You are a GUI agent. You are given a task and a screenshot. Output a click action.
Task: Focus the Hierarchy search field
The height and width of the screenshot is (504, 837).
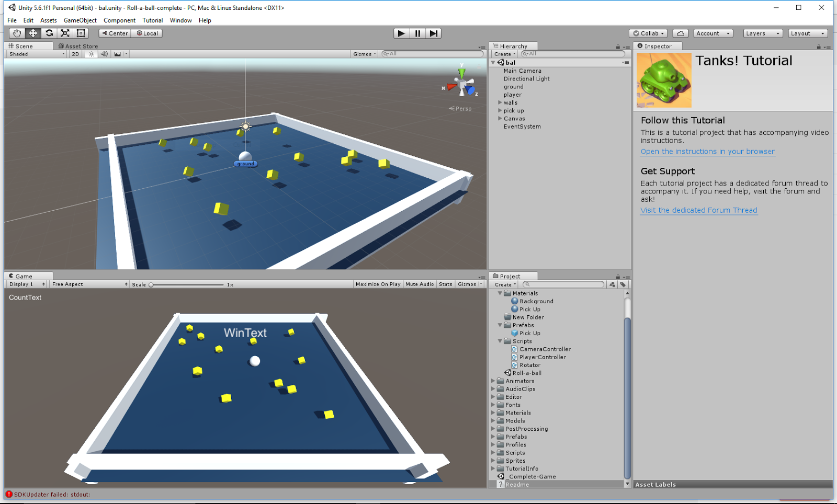(x=573, y=54)
